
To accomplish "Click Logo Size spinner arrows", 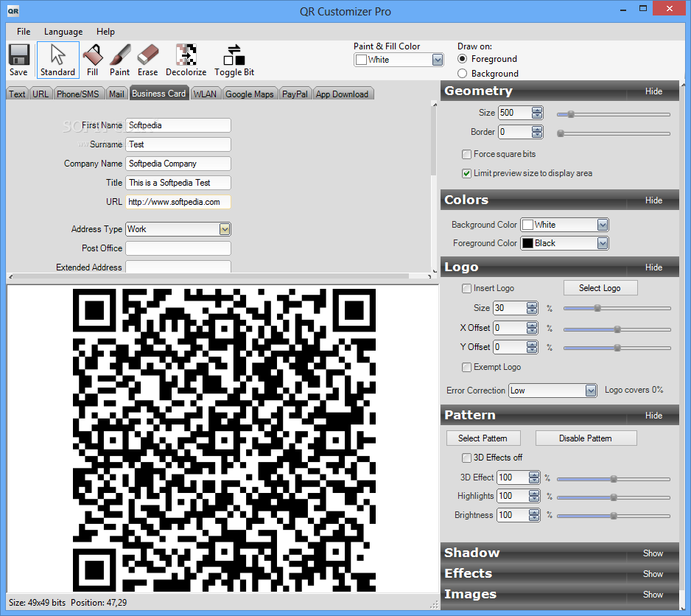I will pos(532,308).
